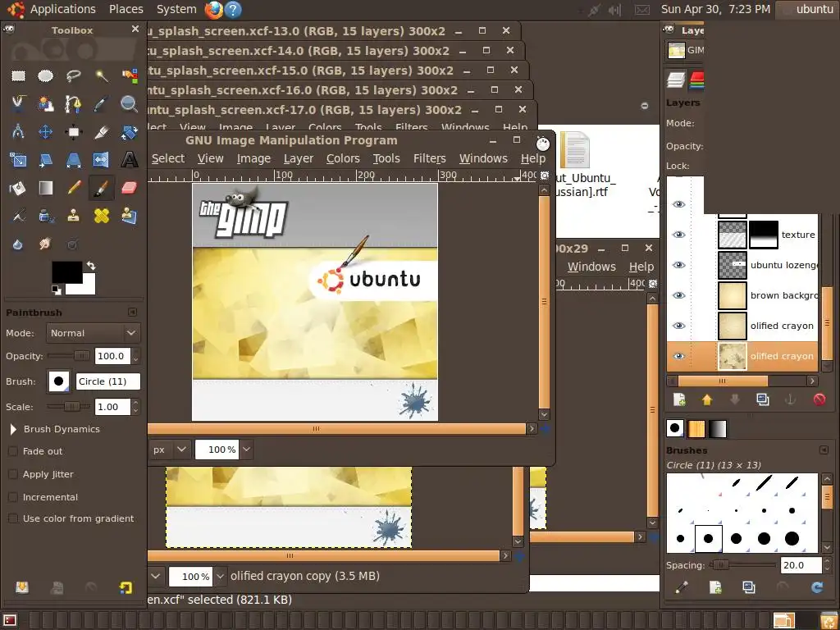The width and height of the screenshot is (840, 630).
Task: Open Windows menu in the background image window
Action: (591, 267)
